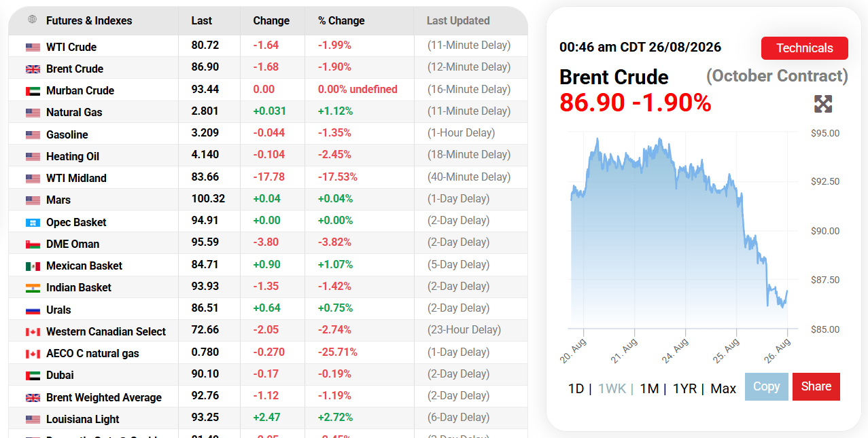Click the US flag beside WTI Crude

[x=33, y=47]
